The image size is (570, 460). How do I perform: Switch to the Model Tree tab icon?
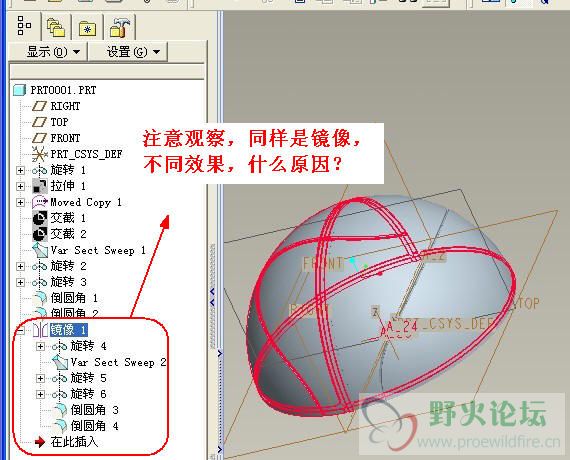pos(24,25)
